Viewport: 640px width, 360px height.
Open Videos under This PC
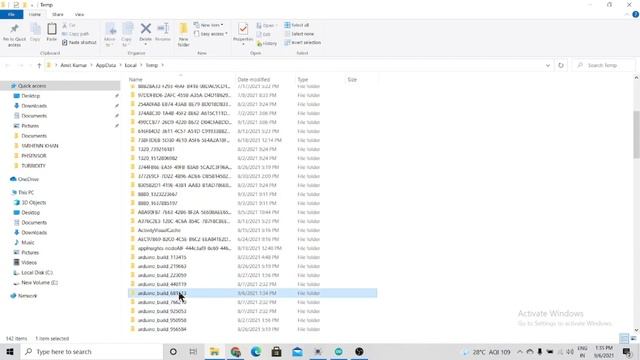click(29, 262)
